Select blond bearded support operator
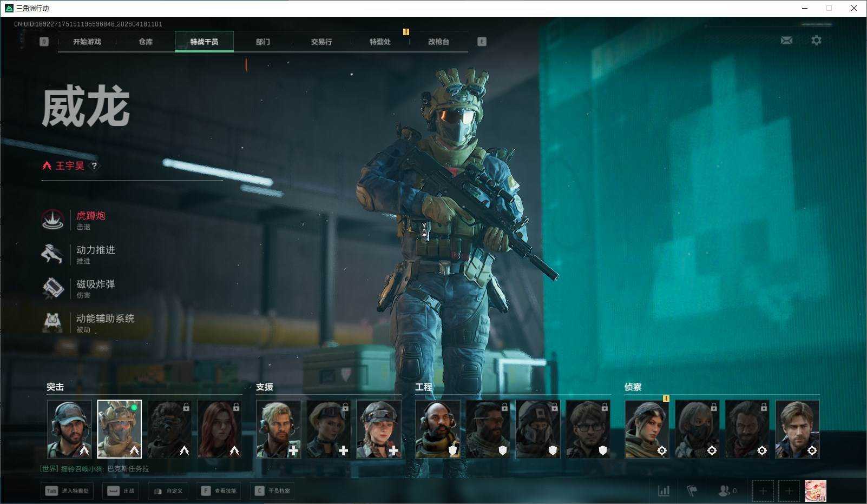867x504 pixels. [279, 429]
